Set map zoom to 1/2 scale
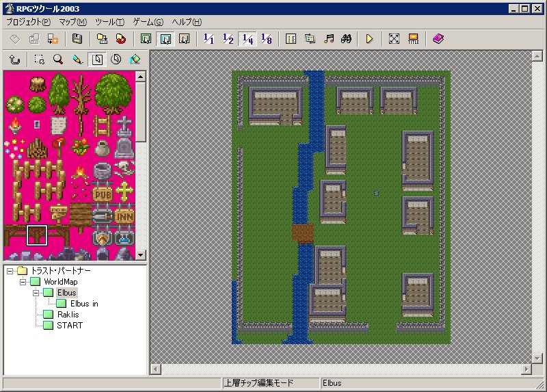This screenshot has width=547, height=392. pyautogui.click(x=228, y=39)
